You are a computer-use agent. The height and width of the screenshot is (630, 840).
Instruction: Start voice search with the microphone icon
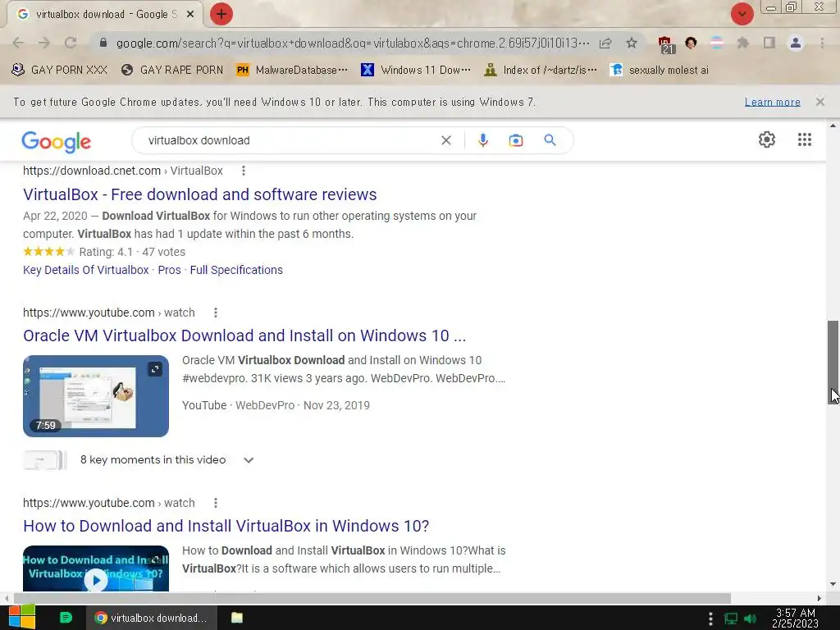tap(482, 140)
